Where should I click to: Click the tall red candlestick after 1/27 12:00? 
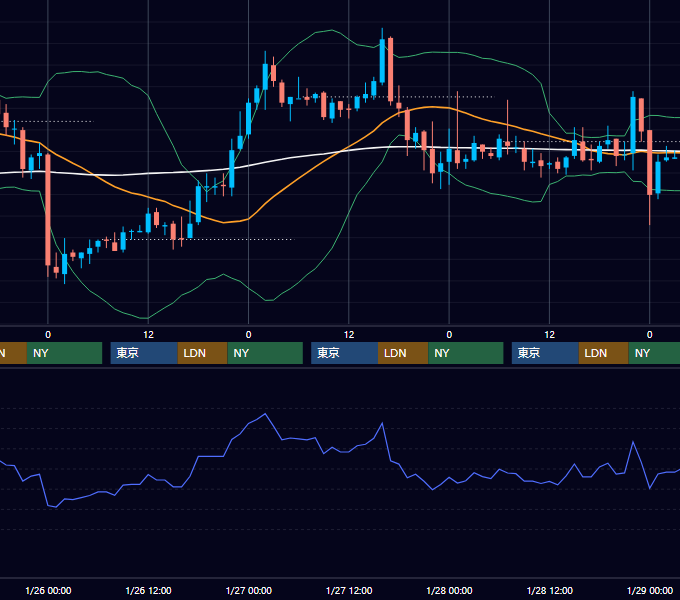click(x=391, y=71)
